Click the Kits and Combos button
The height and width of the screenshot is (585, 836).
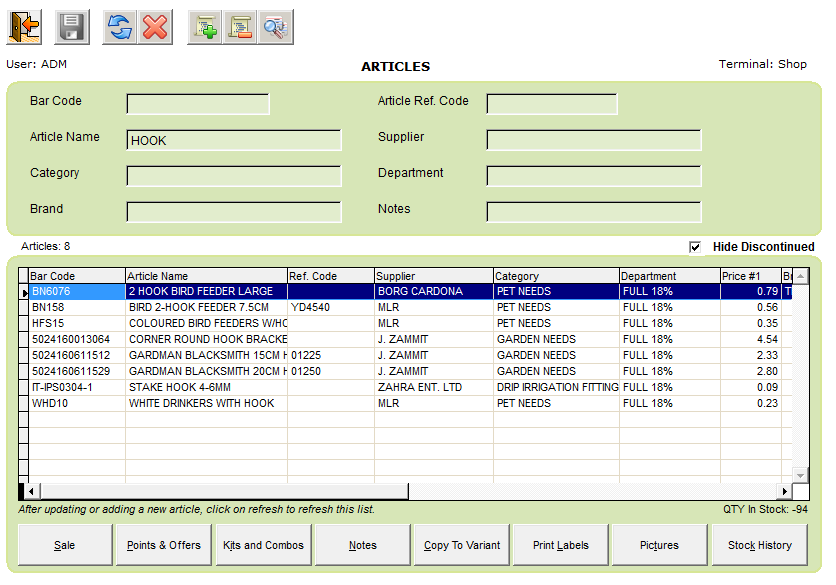[263, 545]
